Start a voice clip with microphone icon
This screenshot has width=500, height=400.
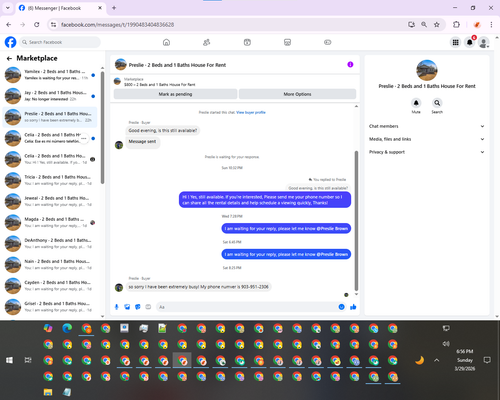[117, 307]
